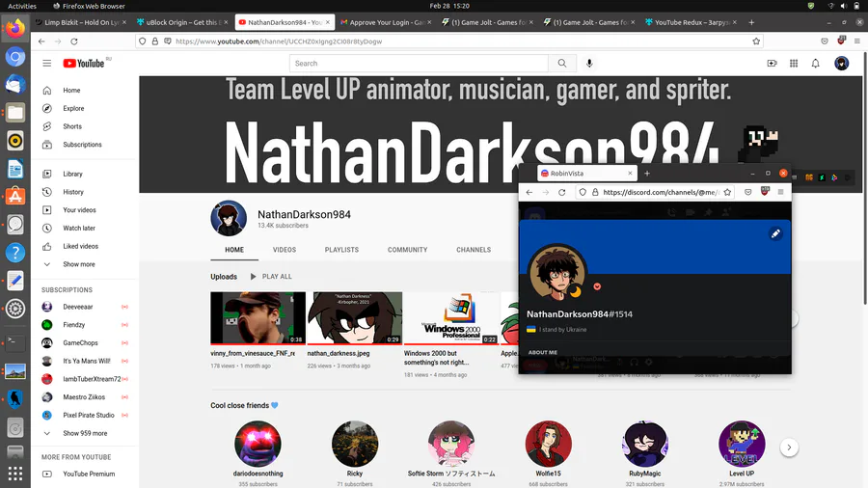This screenshot has height=488, width=868.
Task: Switch to the uBlock Origin browser tab
Action: pyautogui.click(x=181, y=22)
